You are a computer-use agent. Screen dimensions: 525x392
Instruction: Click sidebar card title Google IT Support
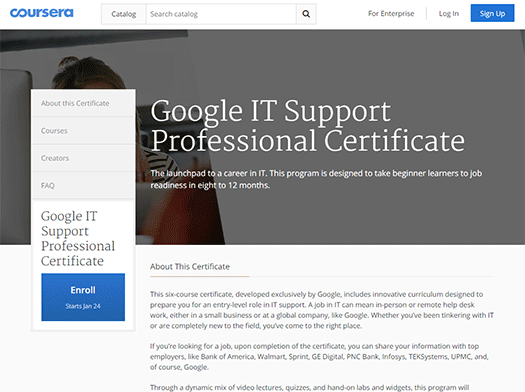[78, 238]
